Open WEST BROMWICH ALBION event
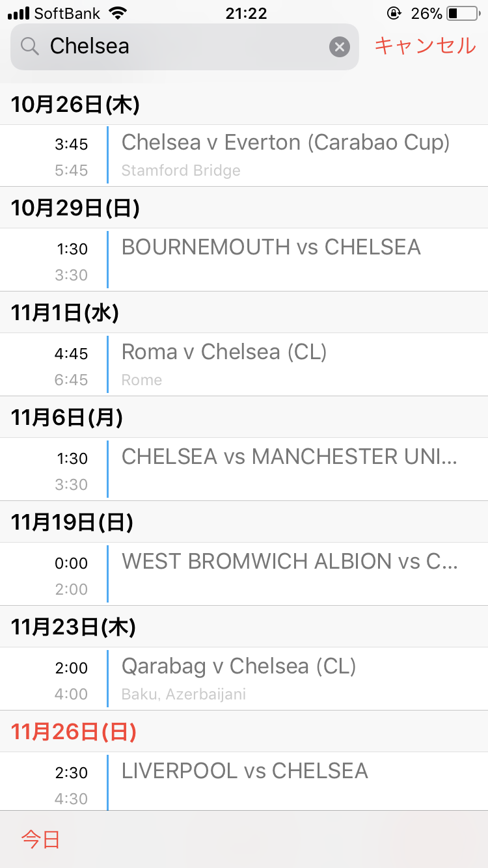 click(244, 574)
